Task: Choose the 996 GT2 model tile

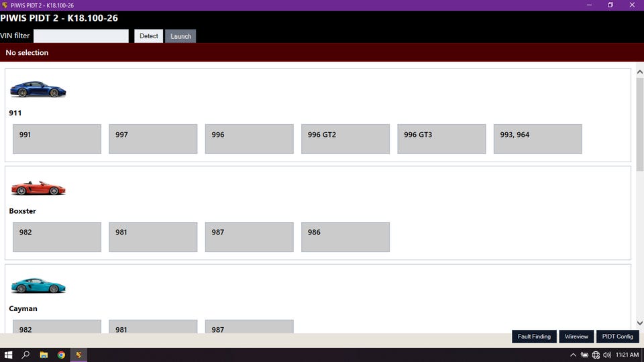Action: point(345,139)
